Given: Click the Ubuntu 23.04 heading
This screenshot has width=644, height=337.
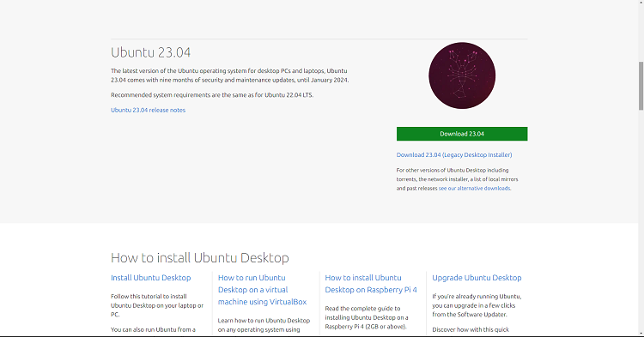Looking at the screenshot, I should point(150,52).
